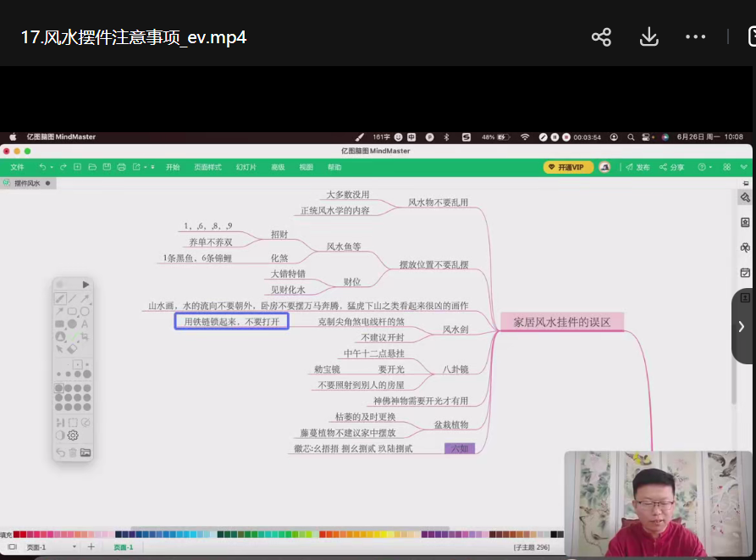Image resolution: width=756 pixels, height=560 pixels.
Task: Expand the side panel with right chevron
Action: pyautogui.click(x=742, y=326)
